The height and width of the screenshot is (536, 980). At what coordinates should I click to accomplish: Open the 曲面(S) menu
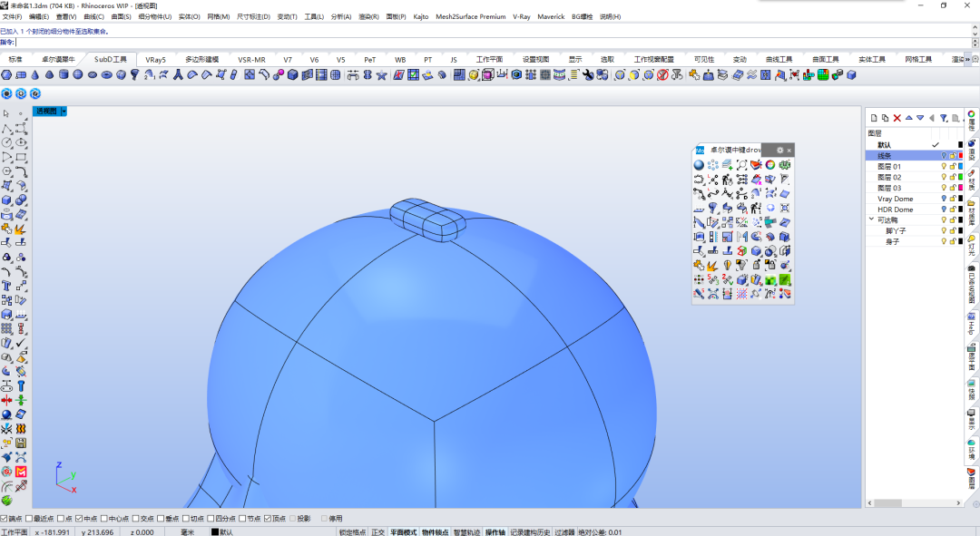pos(122,17)
